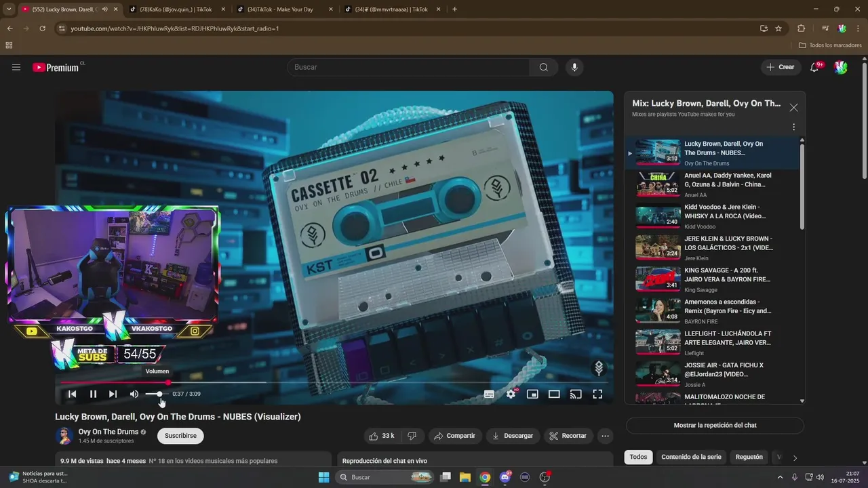Open player settings gear
This screenshot has height=488, width=868.
(x=511, y=394)
